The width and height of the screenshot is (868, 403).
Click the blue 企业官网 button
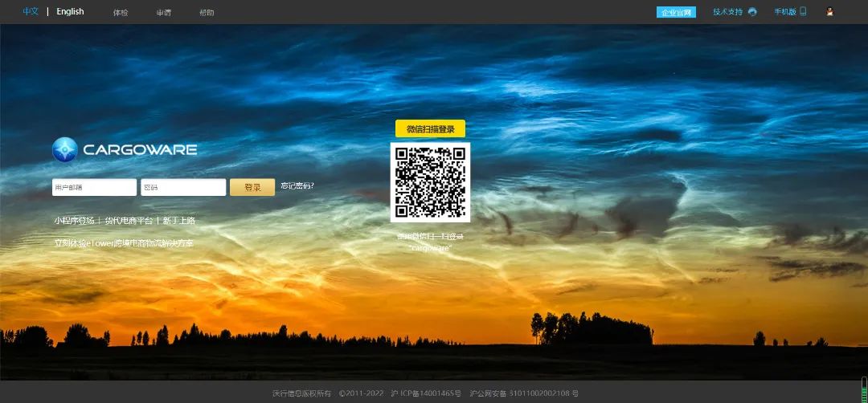tap(676, 13)
